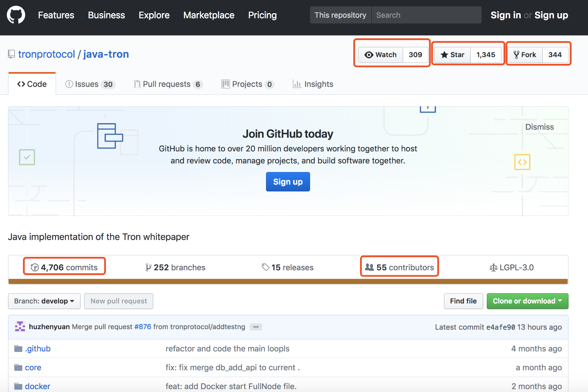Open the Clone or download dropdown
The height and width of the screenshot is (392, 588).
527,301
